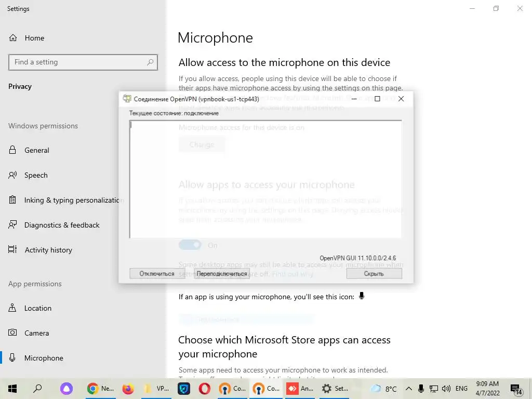This screenshot has width=532, height=399.
Task: Click the Find out why link
Action: coord(292,274)
